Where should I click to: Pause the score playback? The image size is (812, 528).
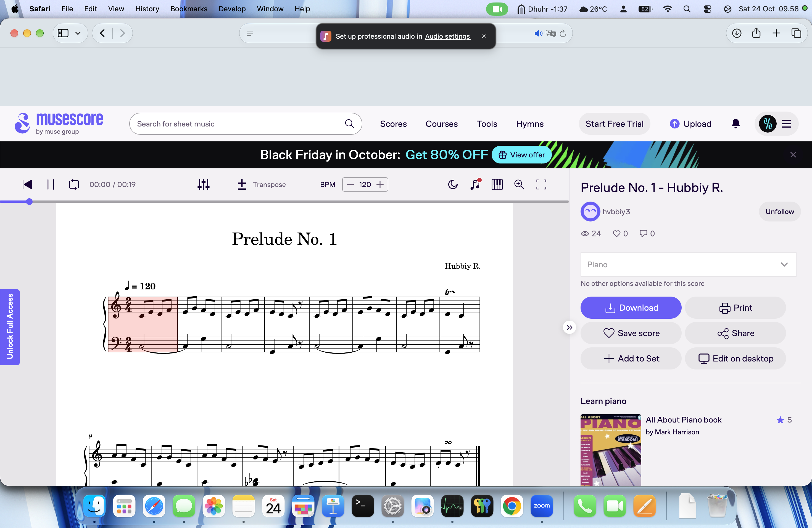51,184
